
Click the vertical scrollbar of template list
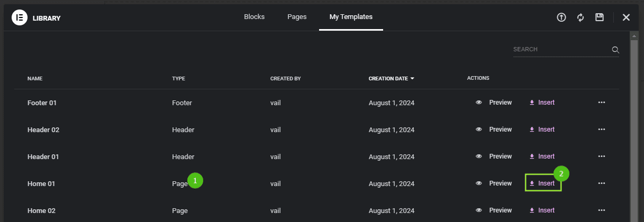coord(633,127)
